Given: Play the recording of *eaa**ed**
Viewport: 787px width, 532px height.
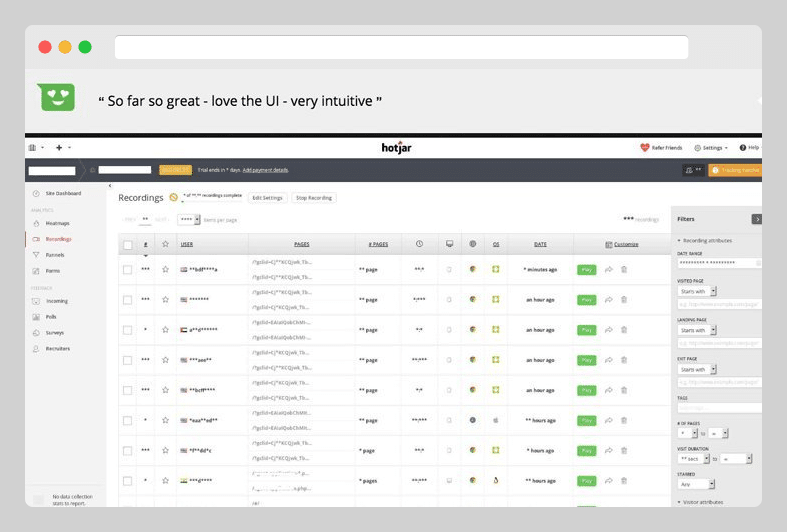Looking at the screenshot, I should (586, 421).
